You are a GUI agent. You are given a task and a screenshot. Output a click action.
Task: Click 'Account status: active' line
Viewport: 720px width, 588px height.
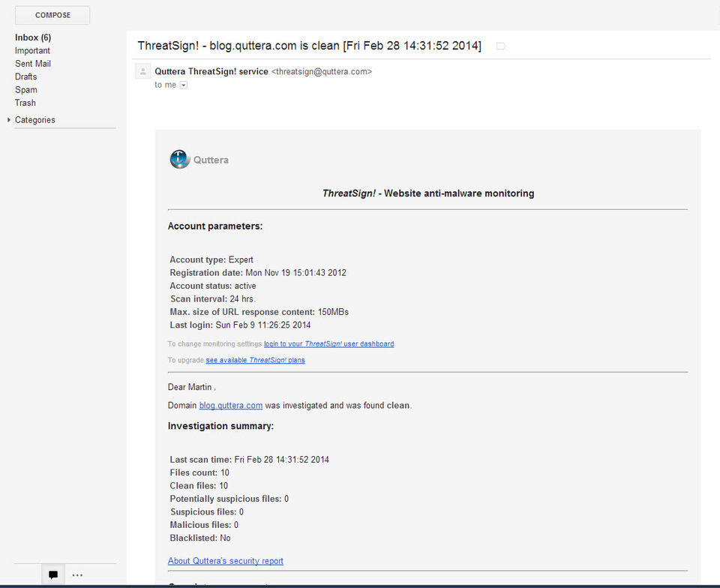tap(213, 286)
